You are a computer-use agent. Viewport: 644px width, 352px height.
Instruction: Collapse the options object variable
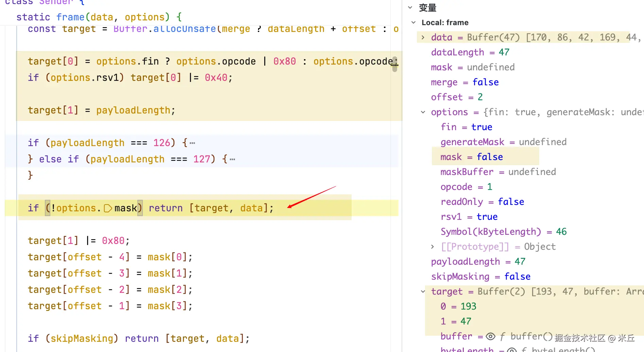click(423, 112)
